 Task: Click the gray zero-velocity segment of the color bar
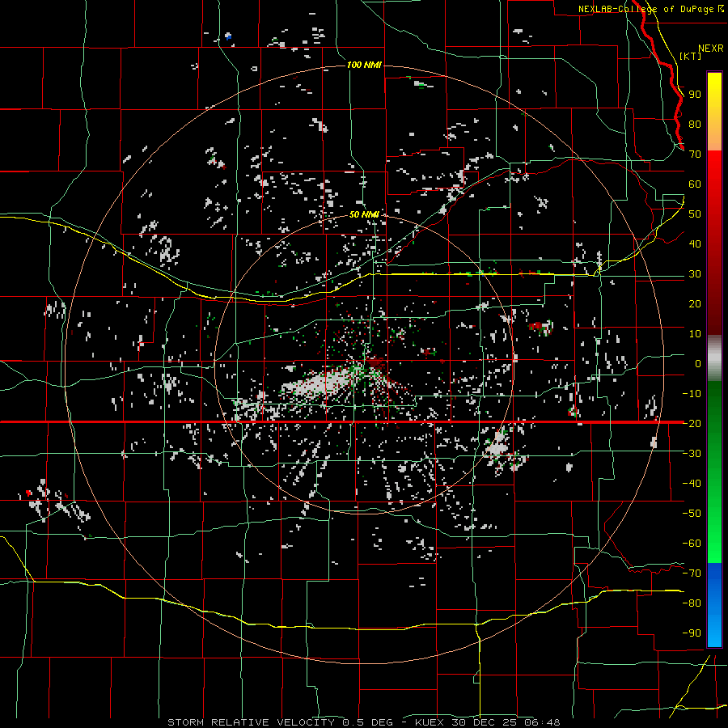tap(714, 358)
